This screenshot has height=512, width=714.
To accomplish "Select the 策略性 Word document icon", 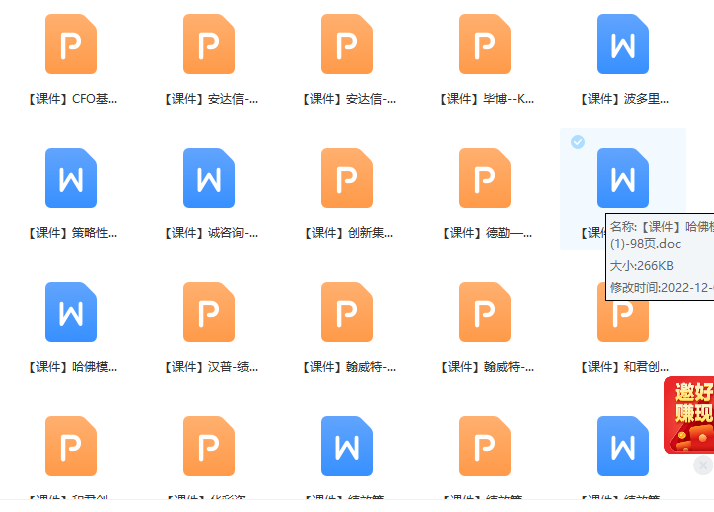I will (x=71, y=178).
